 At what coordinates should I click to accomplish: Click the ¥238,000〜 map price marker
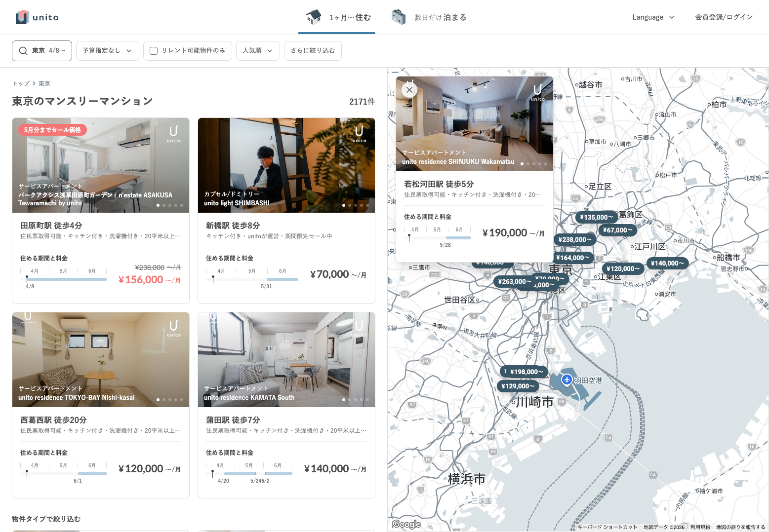point(575,240)
